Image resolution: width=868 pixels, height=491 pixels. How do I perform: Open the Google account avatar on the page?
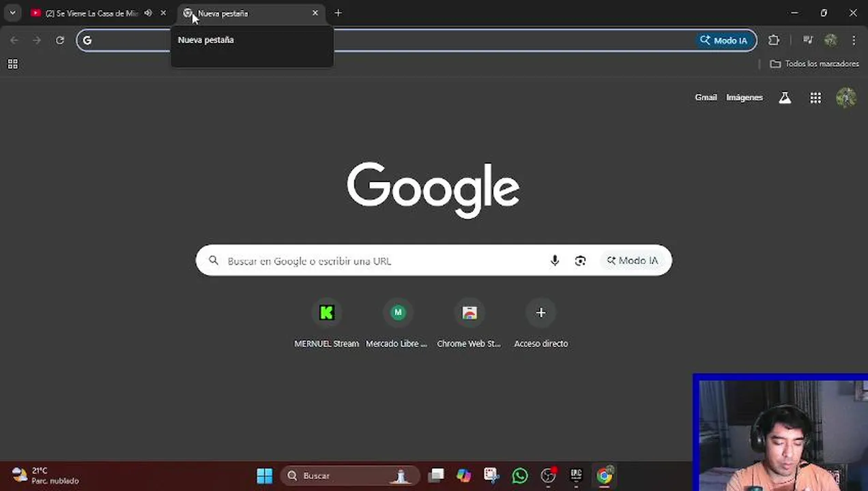846,98
